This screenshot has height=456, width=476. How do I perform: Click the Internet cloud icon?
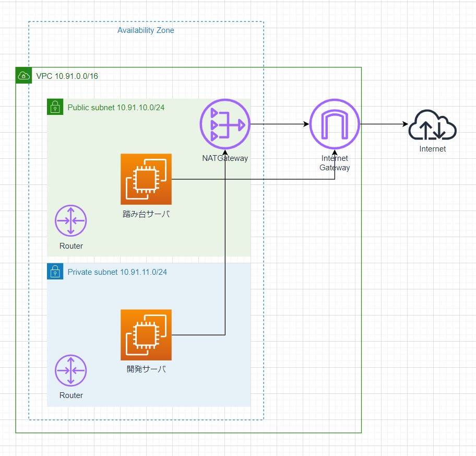432,124
